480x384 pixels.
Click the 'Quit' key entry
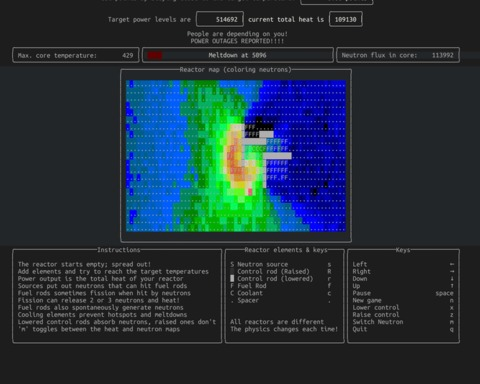[x=360, y=329]
